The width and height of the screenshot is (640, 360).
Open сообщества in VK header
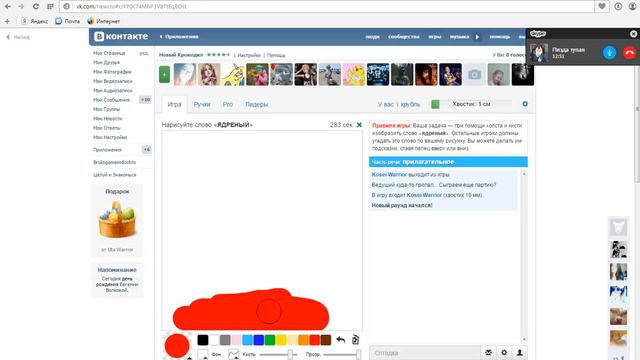404,37
